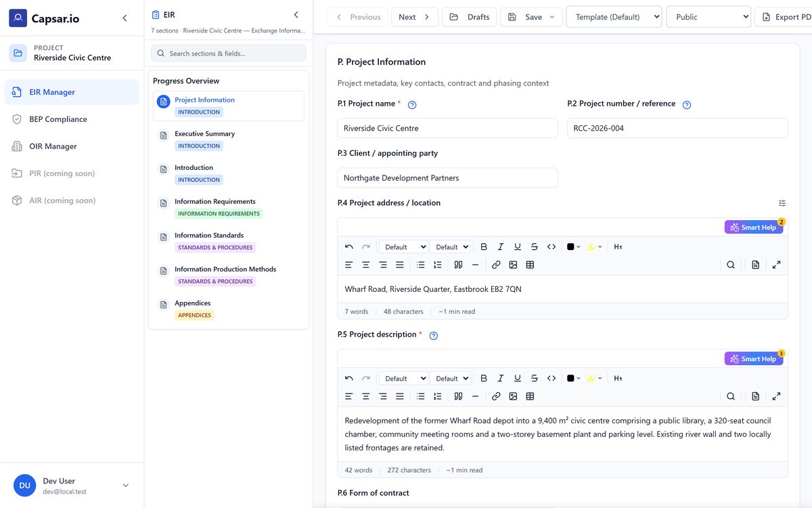This screenshot has height=508, width=812.
Task: Toggle underline in the P.4 address editor
Action: [518, 247]
